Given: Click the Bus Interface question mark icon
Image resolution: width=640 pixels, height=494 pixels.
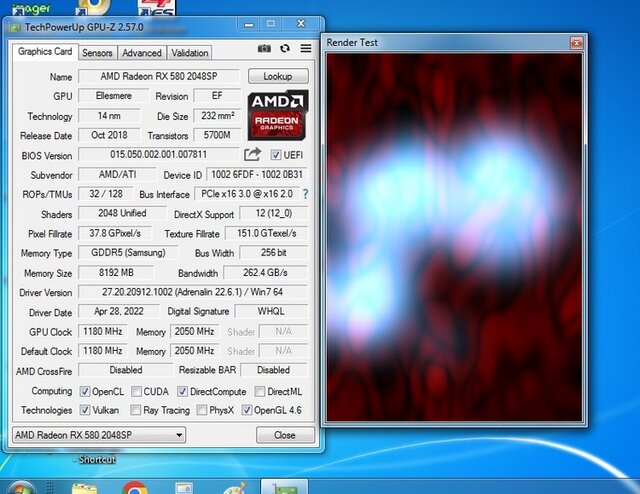Looking at the screenshot, I should pyautogui.click(x=305, y=194).
